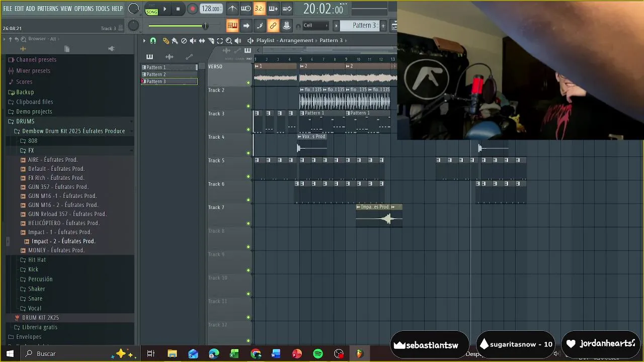The width and height of the screenshot is (644, 362).
Task: Add a new pattern with the plus button
Action: coord(383,26)
